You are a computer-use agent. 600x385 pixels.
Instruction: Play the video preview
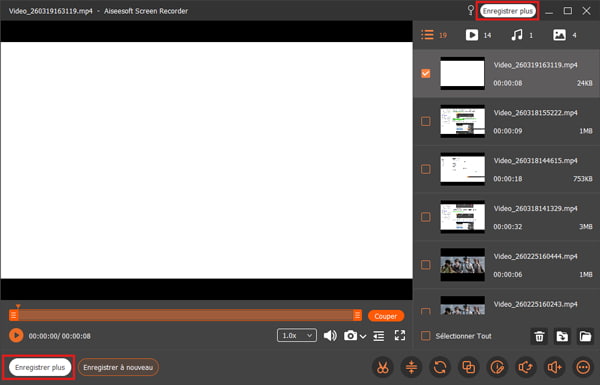tap(16, 336)
